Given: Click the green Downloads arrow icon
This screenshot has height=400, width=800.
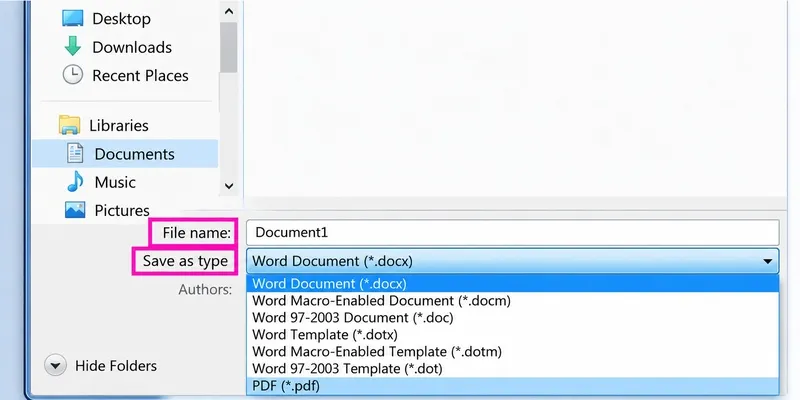Looking at the screenshot, I should point(72,46).
